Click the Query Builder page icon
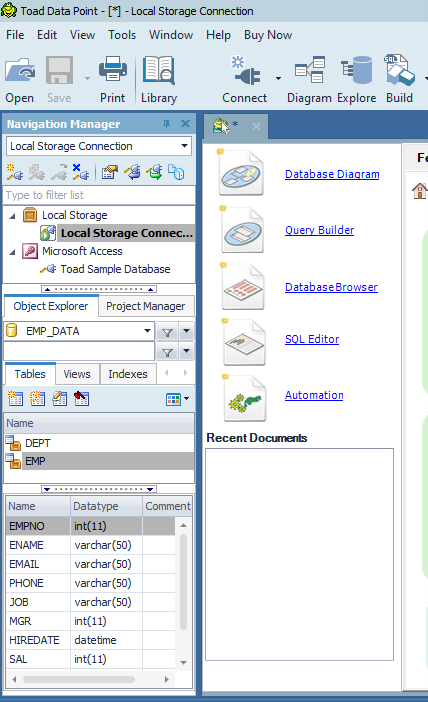Image resolution: width=428 pixels, height=702 pixels. pyautogui.click(x=243, y=230)
